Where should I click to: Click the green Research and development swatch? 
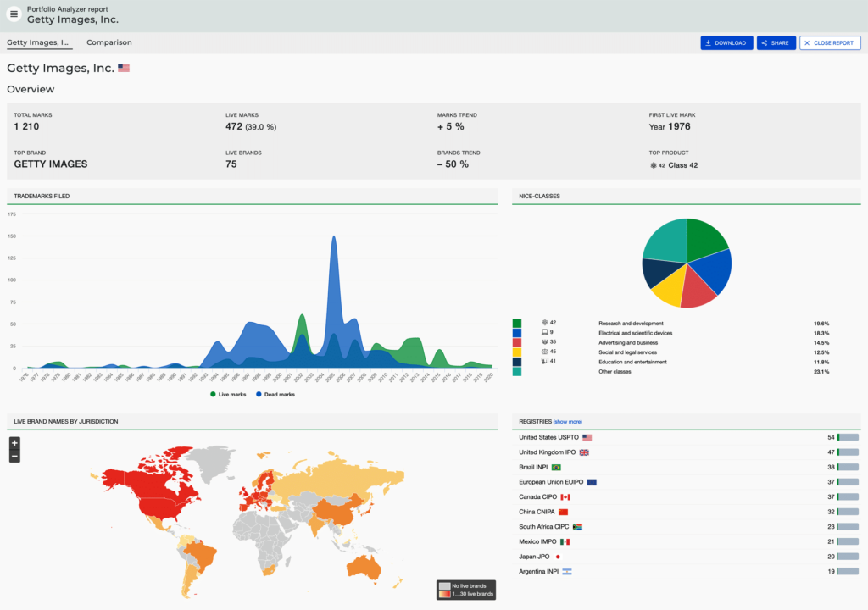(x=517, y=323)
